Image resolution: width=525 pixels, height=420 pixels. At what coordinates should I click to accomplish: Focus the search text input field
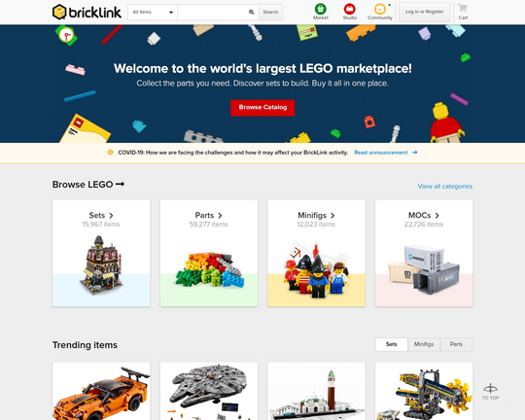(x=214, y=12)
